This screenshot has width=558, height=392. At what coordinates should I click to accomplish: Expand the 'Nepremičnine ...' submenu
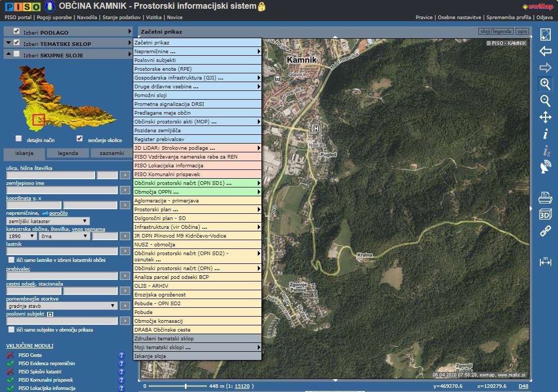pos(197,52)
